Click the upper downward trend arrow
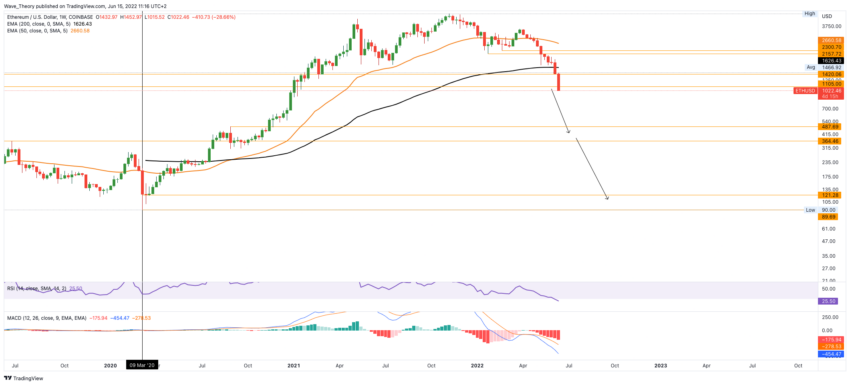The image size is (850, 385). pyautogui.click(x=561, y=111)
